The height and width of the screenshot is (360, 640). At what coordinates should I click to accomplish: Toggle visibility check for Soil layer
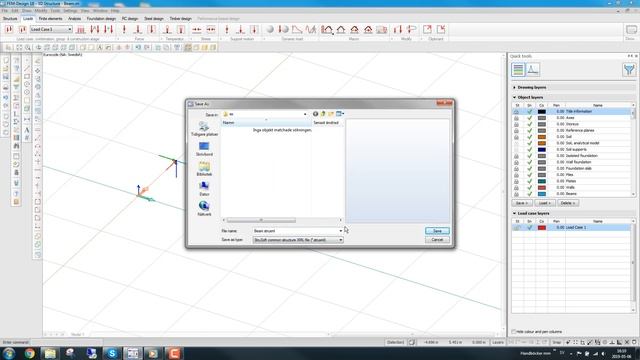tap(529, 137)
